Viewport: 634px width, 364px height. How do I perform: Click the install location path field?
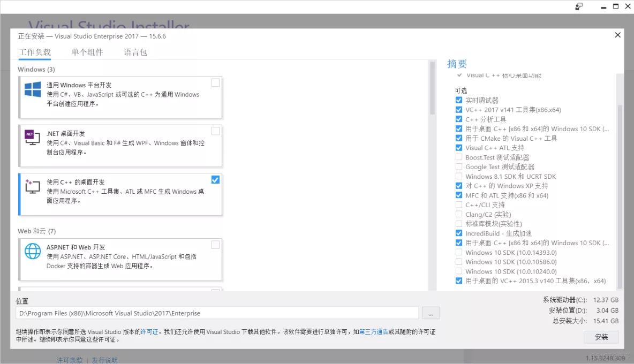click(x=217, y=313)
